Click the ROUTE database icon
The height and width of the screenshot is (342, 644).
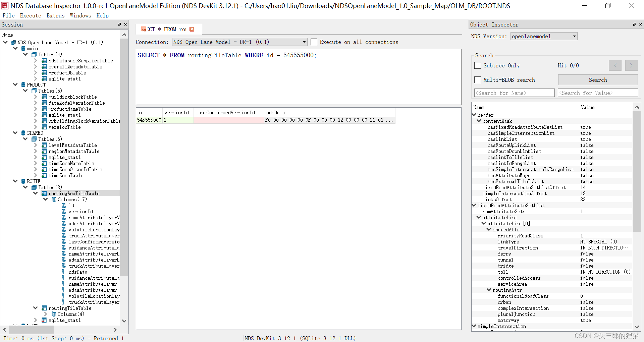coord(23,181)
